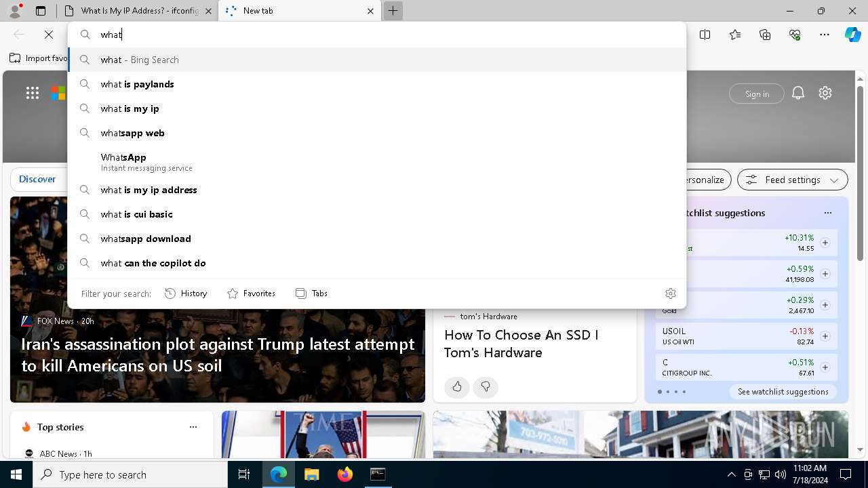Choose suggestion 'what - Bing Search'

pyautogui.click(x=377, y=60)
